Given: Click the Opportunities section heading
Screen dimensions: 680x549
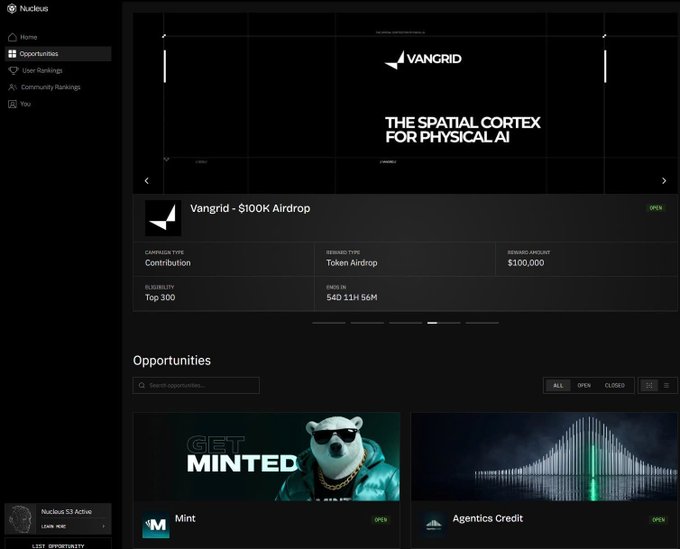Looking at the screenshot, I should (172, 361).
